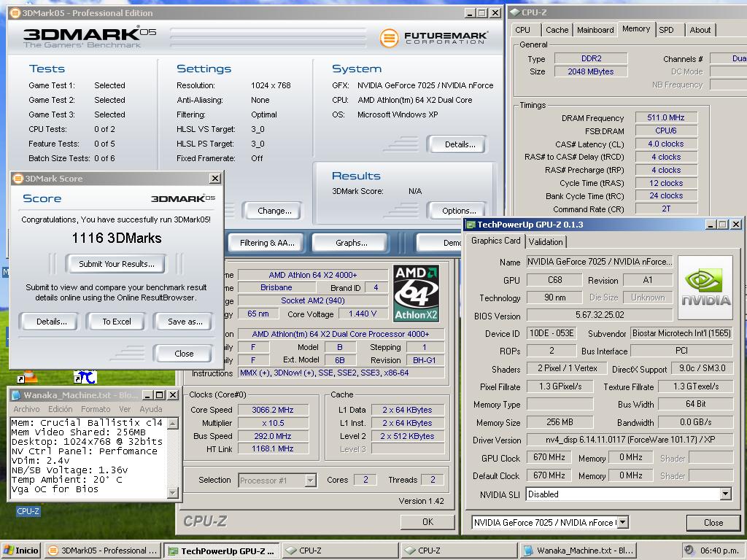The height and width of the screenshot is (560, 747).
Task: Open the Archivo menu in Notepad
Action: (26, 409)
